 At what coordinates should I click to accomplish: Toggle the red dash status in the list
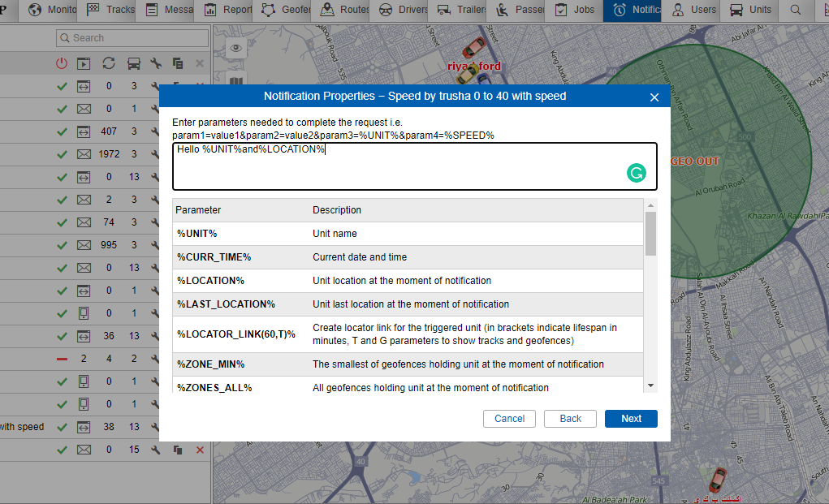click(62, 359)
